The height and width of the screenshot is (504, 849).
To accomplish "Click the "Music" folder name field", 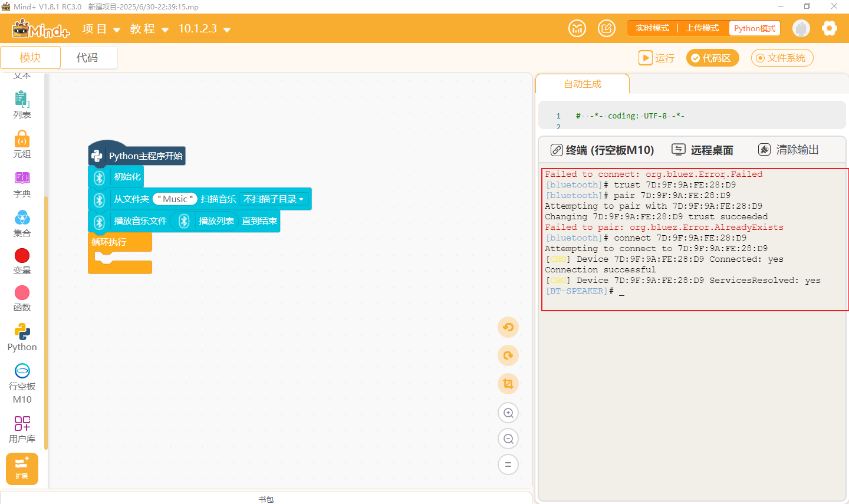I will [x=175, y=199].
